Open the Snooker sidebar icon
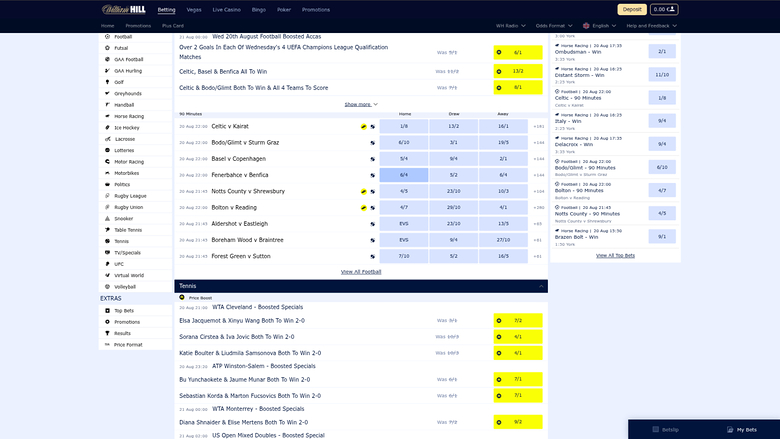780x439 pixels. 107,219
